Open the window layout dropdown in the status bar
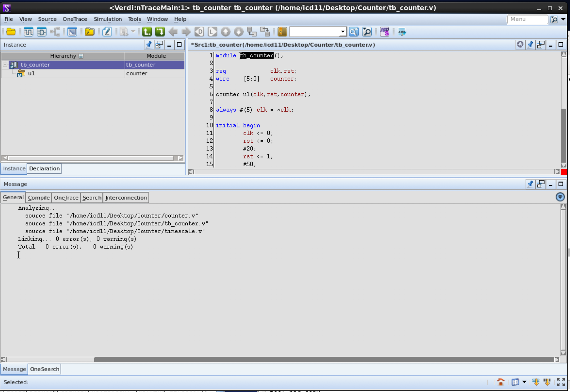Image resolution: width=570 pixels, height=392 pixels. tap(524, 382)
